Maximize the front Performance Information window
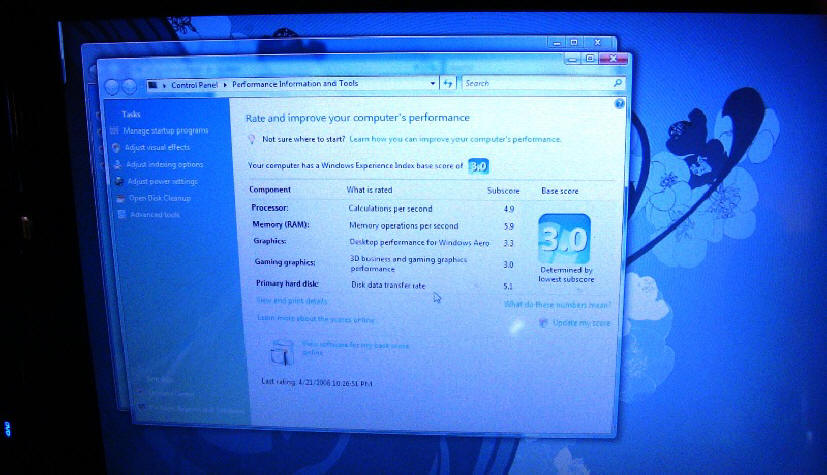 point(590,59)
